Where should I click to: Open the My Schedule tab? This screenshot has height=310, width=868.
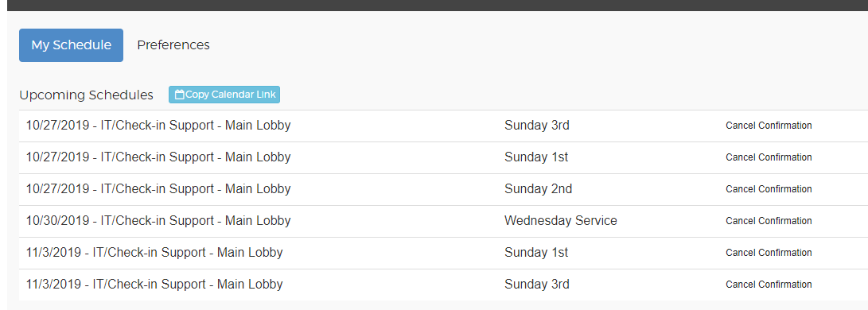[71, 45]
